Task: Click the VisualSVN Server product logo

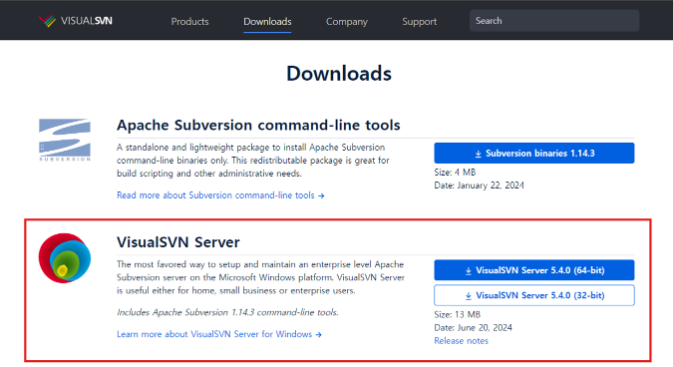Action: [x=65, y=258]
